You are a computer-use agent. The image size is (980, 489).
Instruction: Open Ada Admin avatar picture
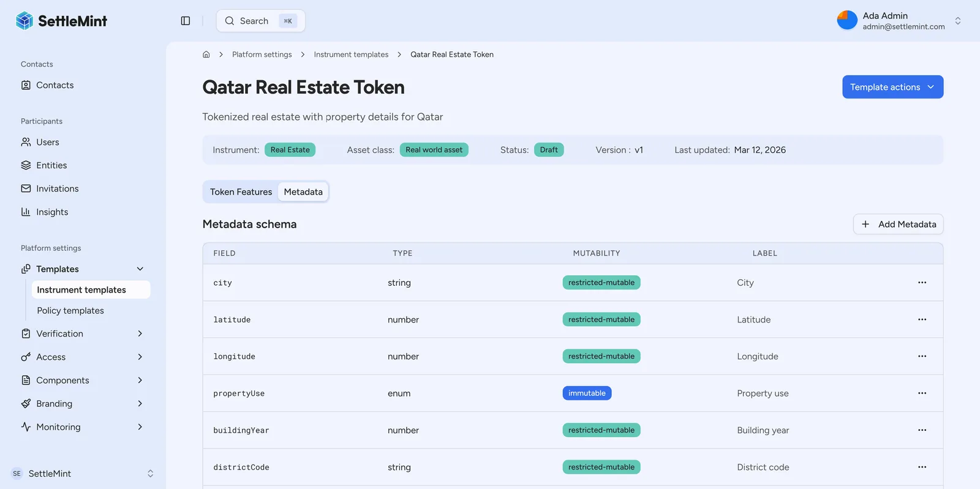(x=847, y=20)
